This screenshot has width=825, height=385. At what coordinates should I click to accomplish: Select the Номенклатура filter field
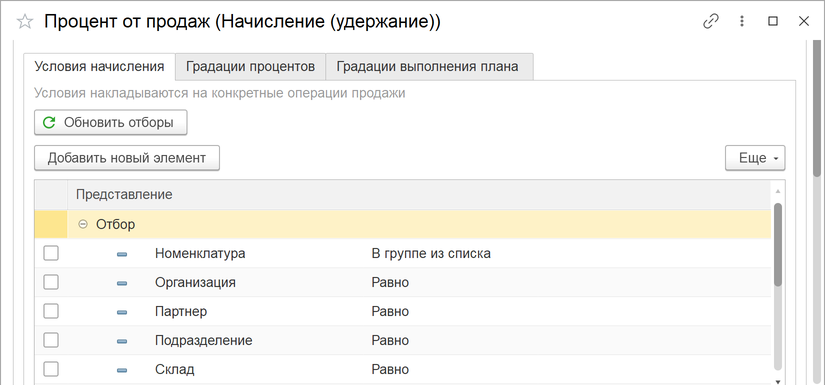pyautogui.click(x=200, y=254)
